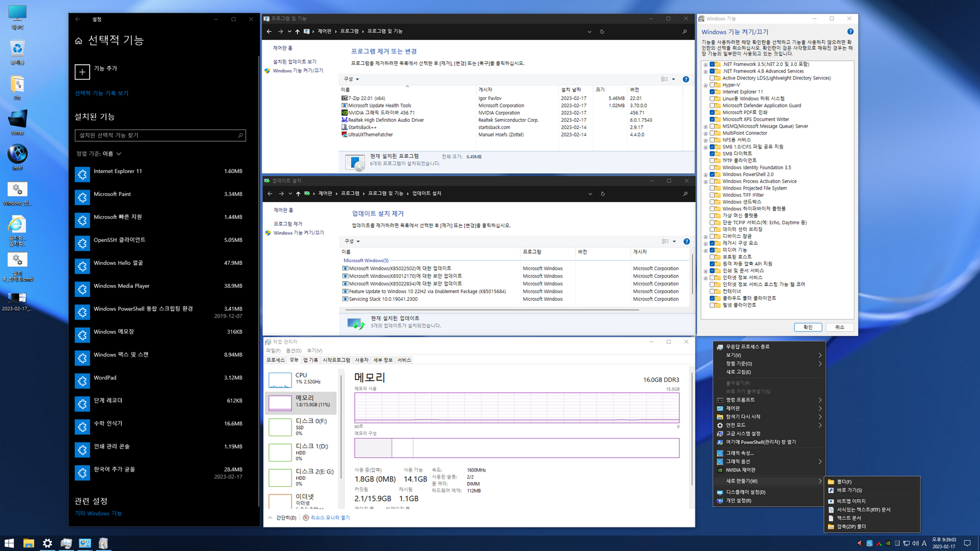Expand the 미디어 기능 tree node
This screenshot has width=980, height=551.
[706, 250]
